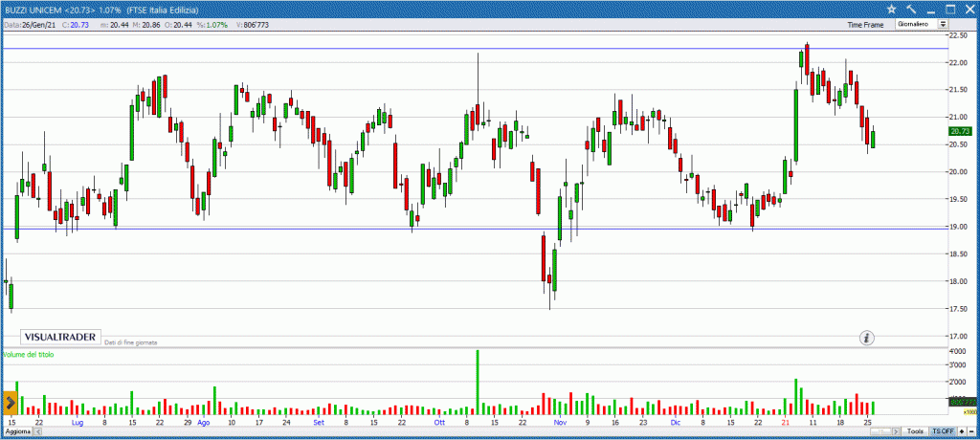This screenshot has width=980, height=440.
Task: Click the diamond icon beside TS OFF
Action: coord(961,431)
